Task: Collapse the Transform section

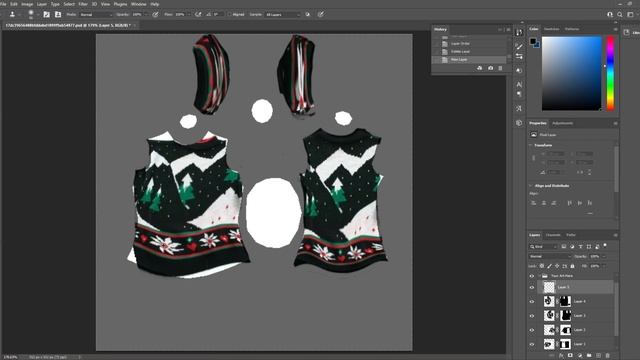Action: click(531, 145)
